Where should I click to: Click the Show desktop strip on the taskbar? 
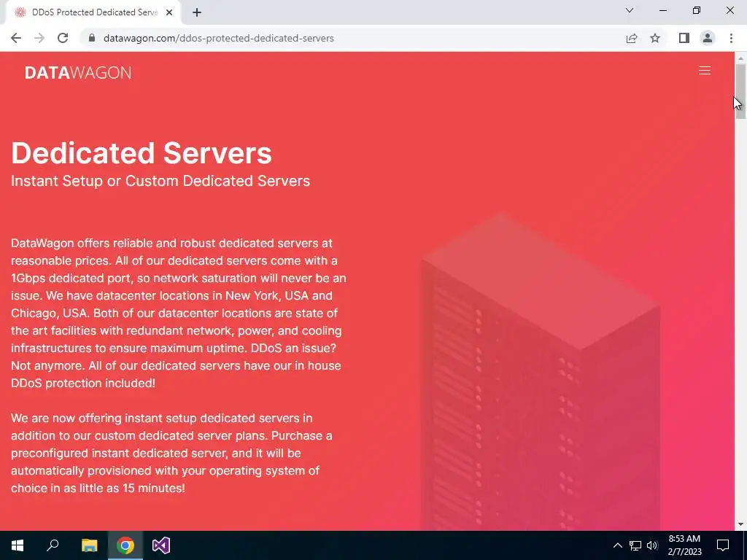pos(745,545)
